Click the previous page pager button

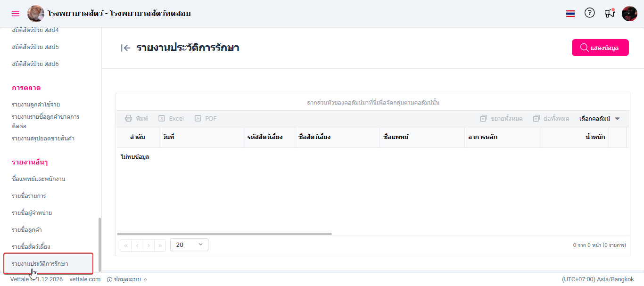tap(137, 245)
